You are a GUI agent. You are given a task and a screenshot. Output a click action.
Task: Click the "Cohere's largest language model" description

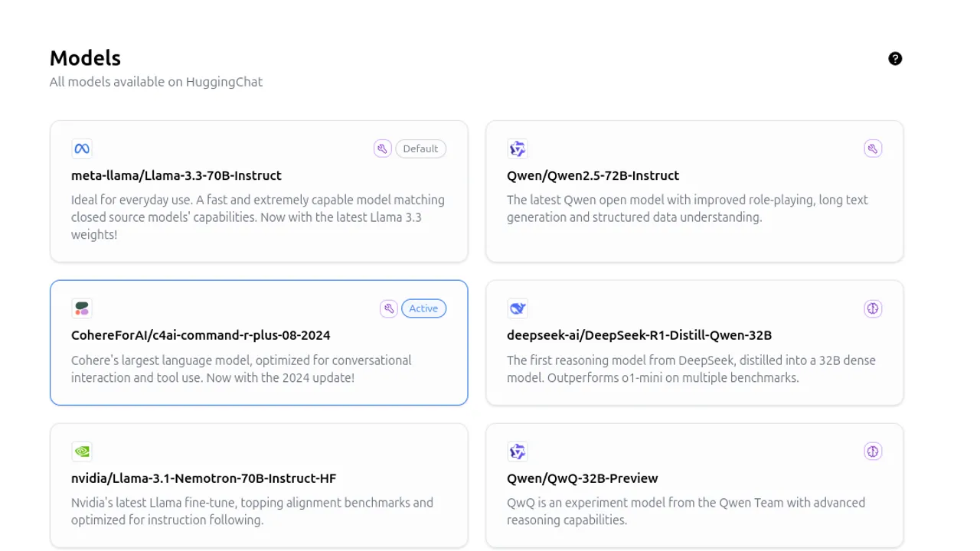click(241, 369)
